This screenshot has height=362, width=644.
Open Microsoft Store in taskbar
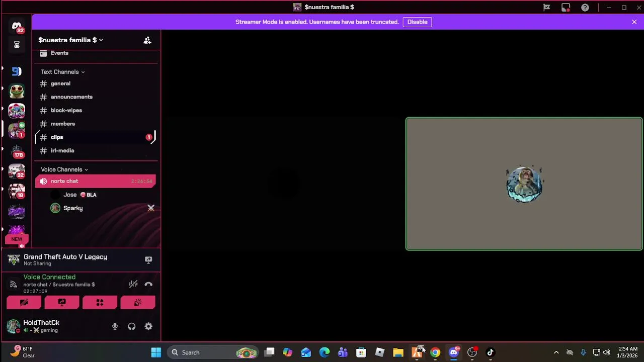pos(361,352)
